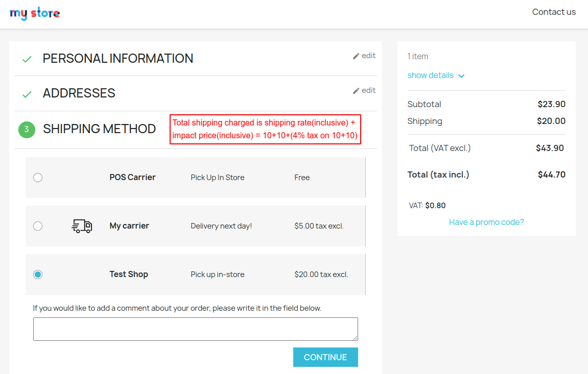Click the Free shipping price

click(x=302, y=178)
